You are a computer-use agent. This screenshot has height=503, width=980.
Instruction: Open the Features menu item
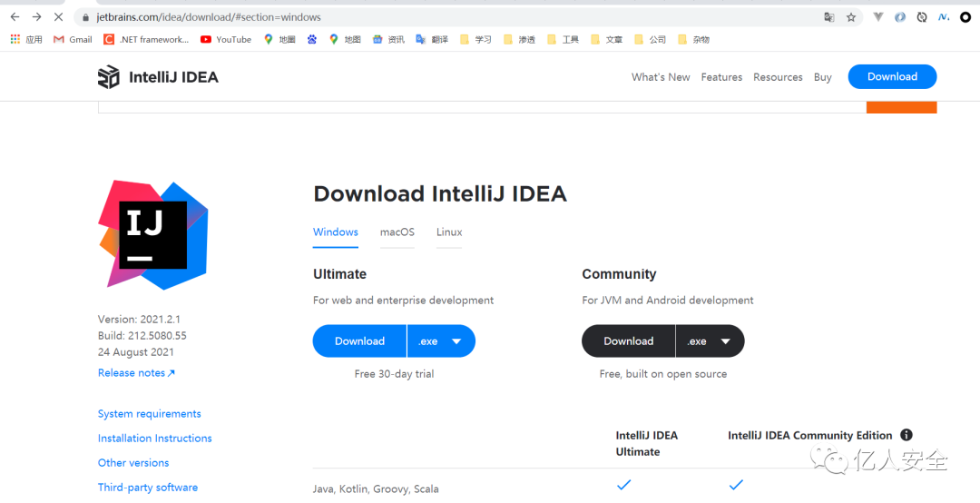(721, 77)
